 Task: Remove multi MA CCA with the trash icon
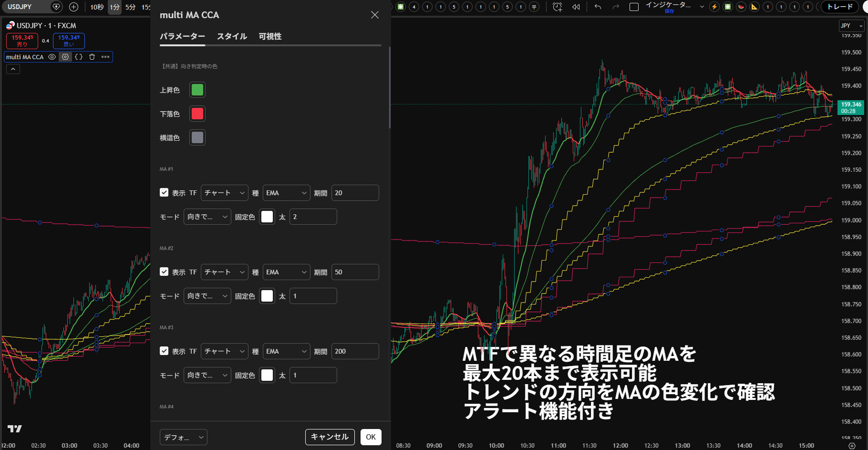(x=92, y=57)
